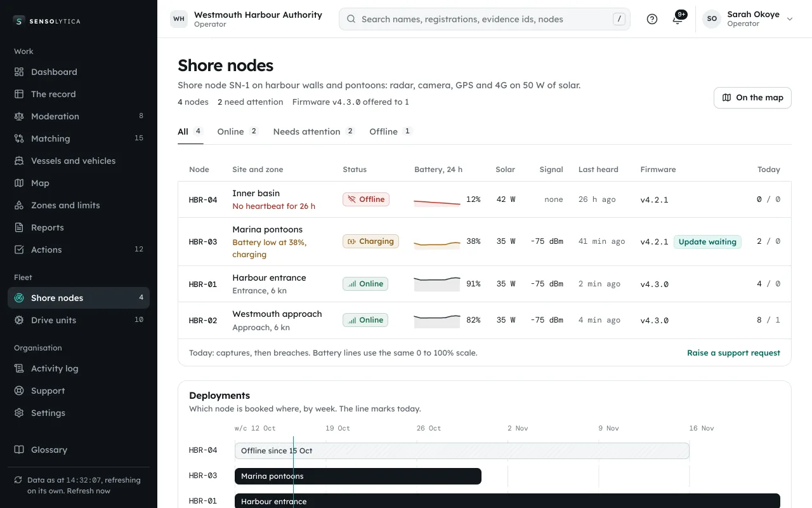This screenshot has height=508, width=812.
Task: Click the Glossary book icon
Action: click(x=19, y=450)
